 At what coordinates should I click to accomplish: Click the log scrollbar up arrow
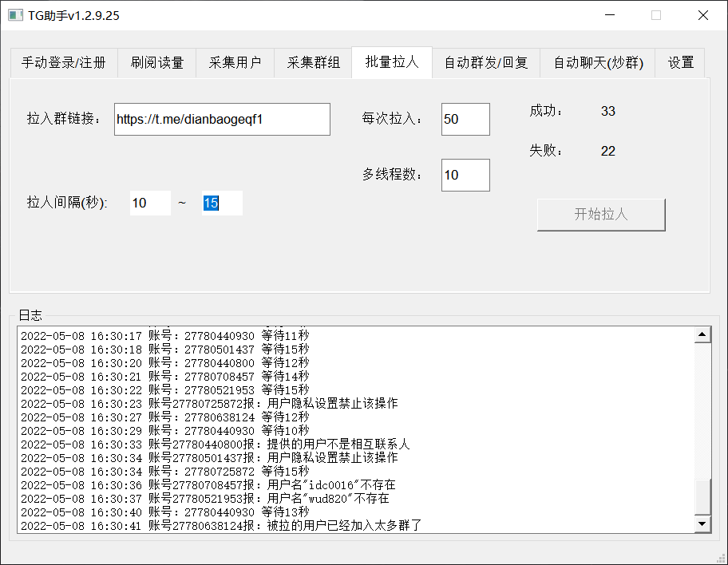click(702, 335)
